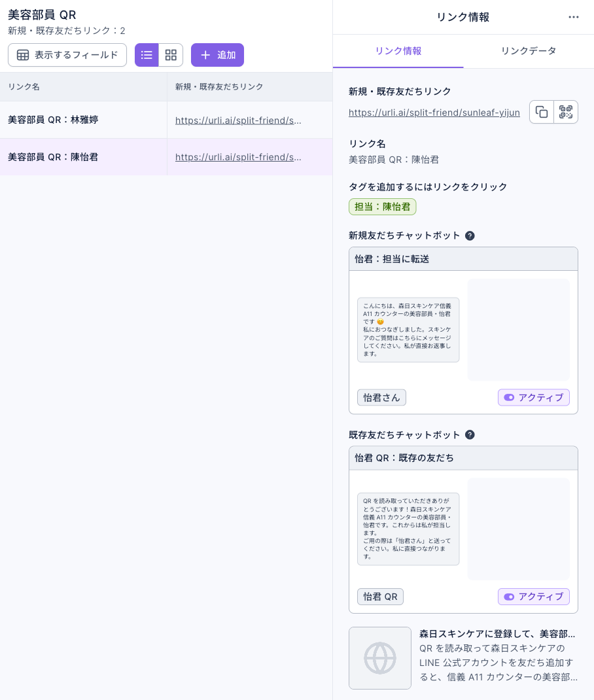Click the 表示するフィールド button

67,55
